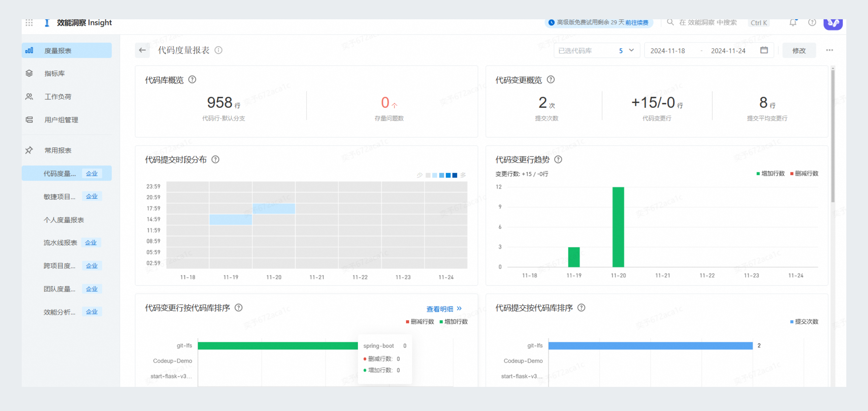
Task: Click the git-lfs blue bar in commit ranking
Action: (x=650, y=346)
